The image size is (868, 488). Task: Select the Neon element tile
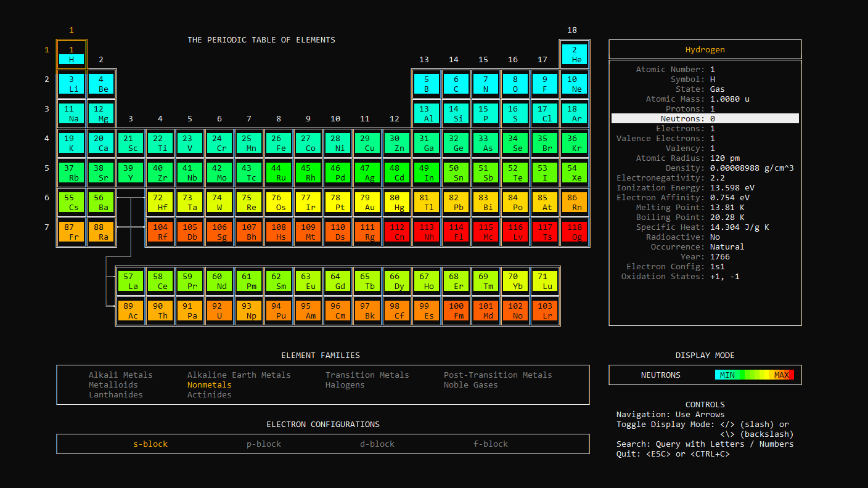tap(575, 84)
